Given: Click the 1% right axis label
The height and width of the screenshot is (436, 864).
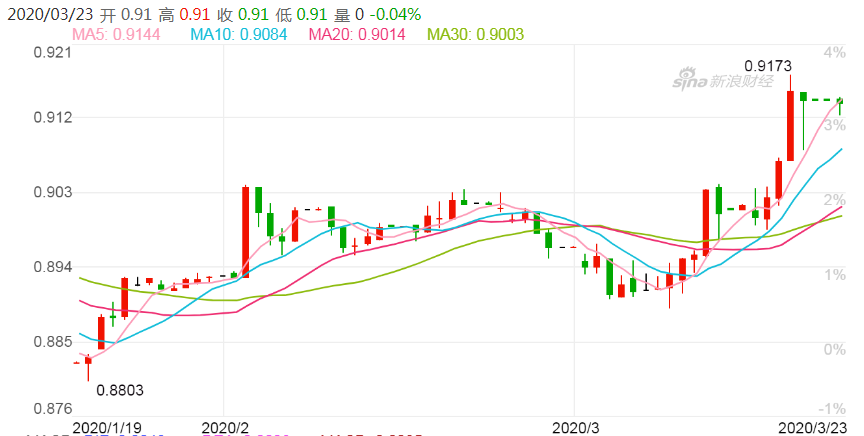Looking at the screenshot, I should coord(834,274).
